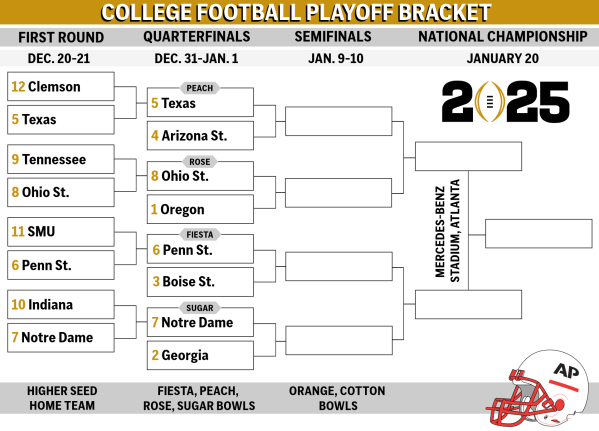Choose 11 SMU team box

click(61, 232)
